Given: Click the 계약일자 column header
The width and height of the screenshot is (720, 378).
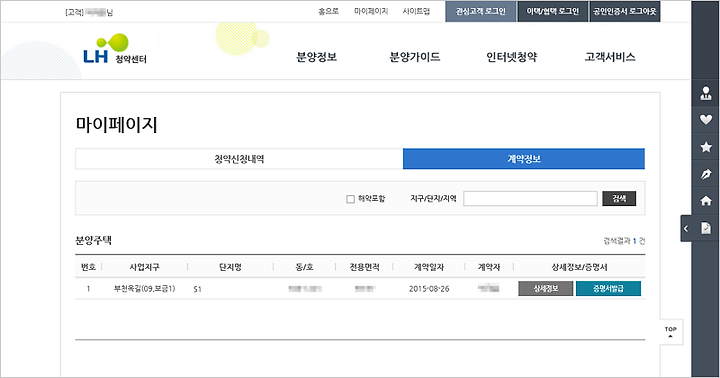Looking at the screenshot, I should pos(429,267).
